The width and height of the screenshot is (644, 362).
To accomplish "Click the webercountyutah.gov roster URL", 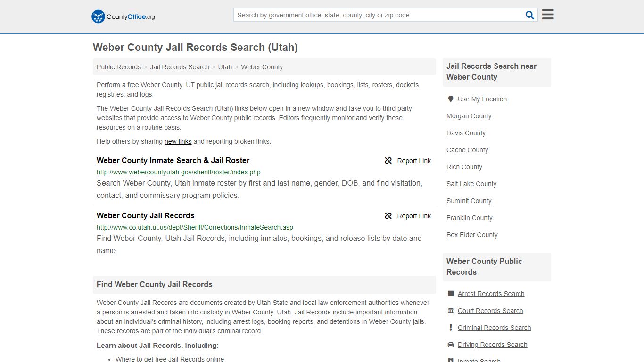I will 179,172.
